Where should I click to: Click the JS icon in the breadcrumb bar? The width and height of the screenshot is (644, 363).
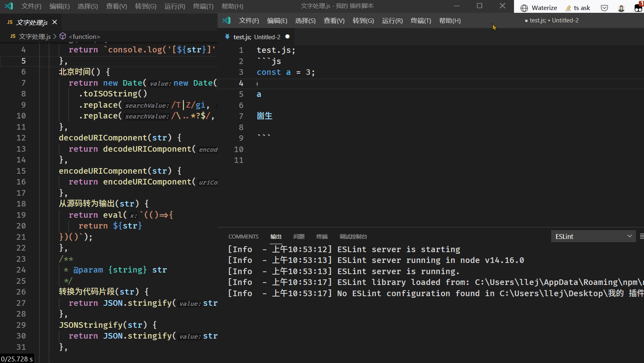(13, 36)
